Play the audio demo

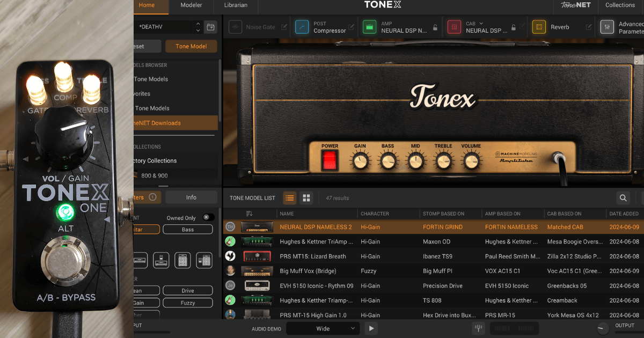coord(371,328)
